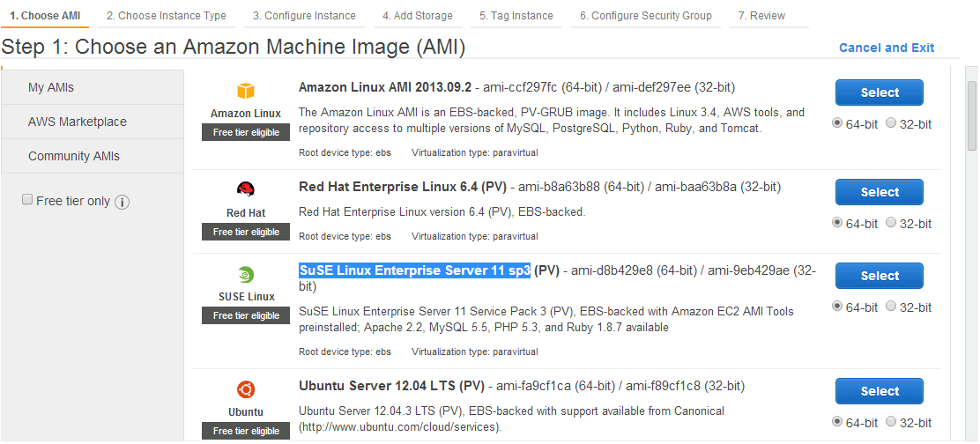Click the Amazon Linux Free tier eligible badge
The image size is (980, 444).
coord(246,132)
